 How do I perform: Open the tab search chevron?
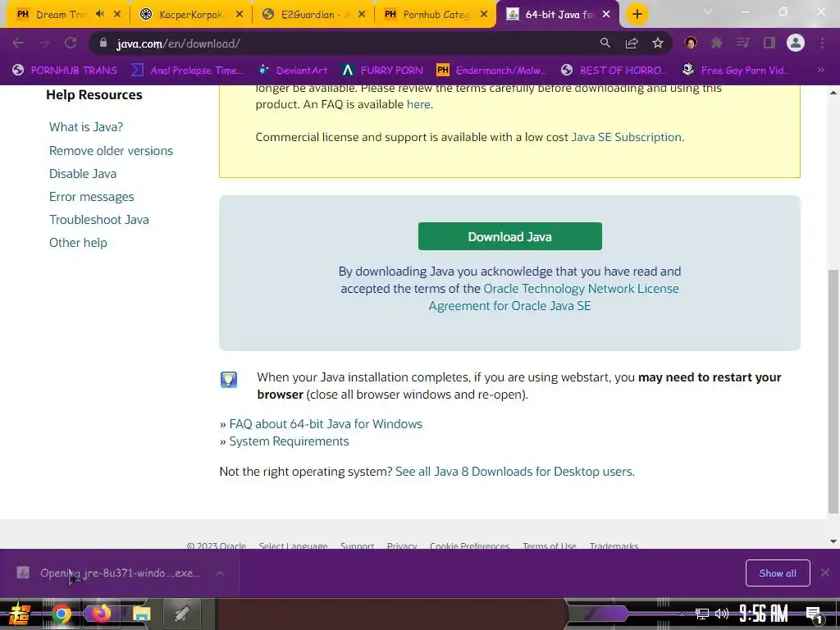pyautogui.click(x=708, y=11)
